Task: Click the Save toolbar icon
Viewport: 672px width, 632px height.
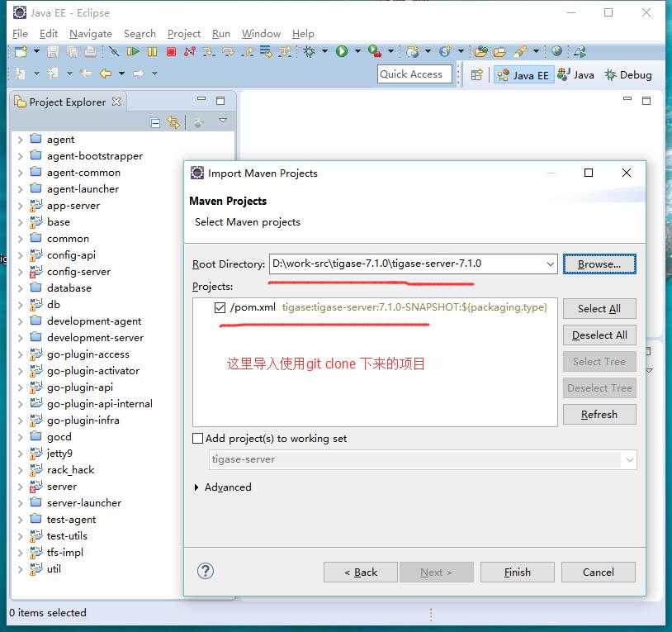Action: (53, 52)
